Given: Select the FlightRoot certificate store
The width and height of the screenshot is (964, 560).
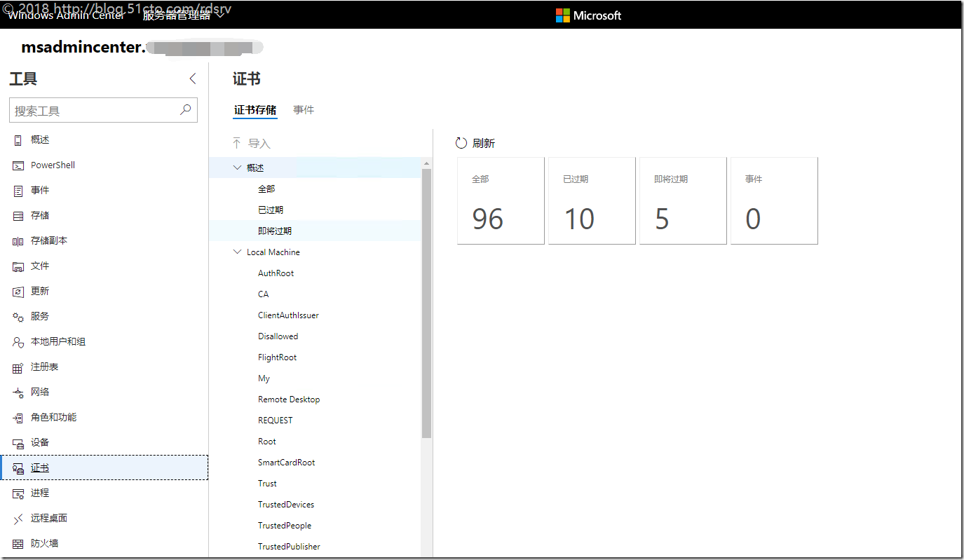Looking at the screenshot, I should 277,357.
